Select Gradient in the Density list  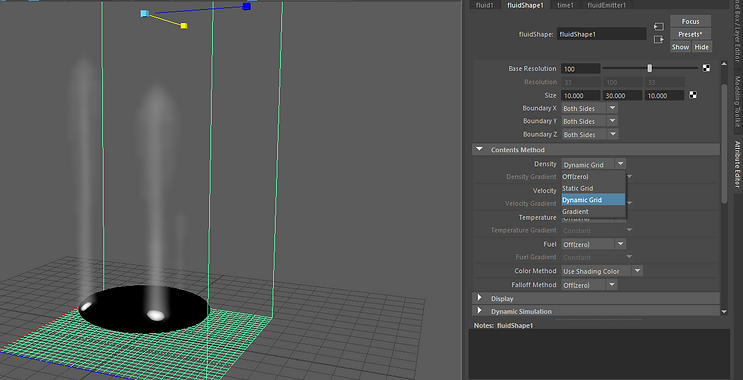click(593, 212)
